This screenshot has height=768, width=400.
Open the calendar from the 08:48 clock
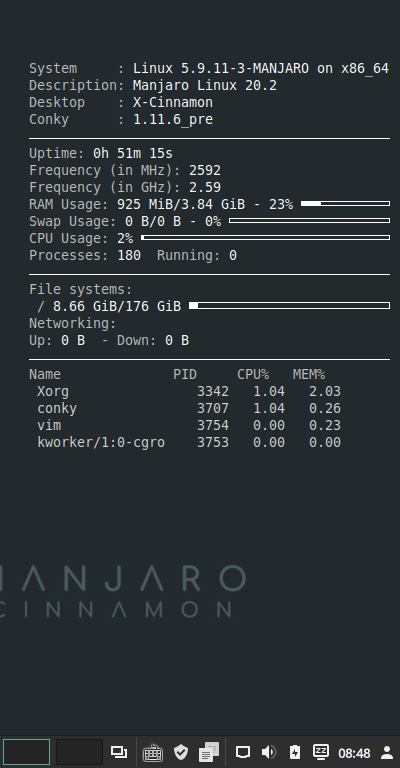click(354, 753)
